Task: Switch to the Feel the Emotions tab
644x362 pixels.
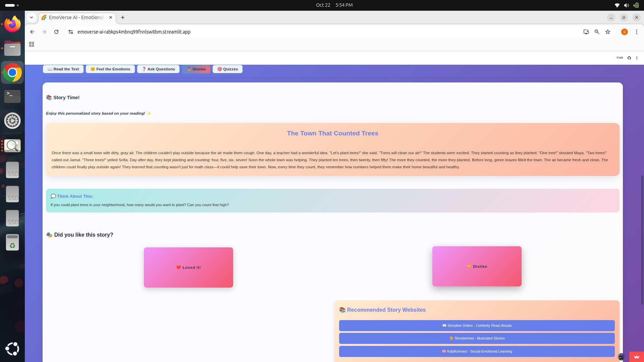Action: tap(110, 69)
